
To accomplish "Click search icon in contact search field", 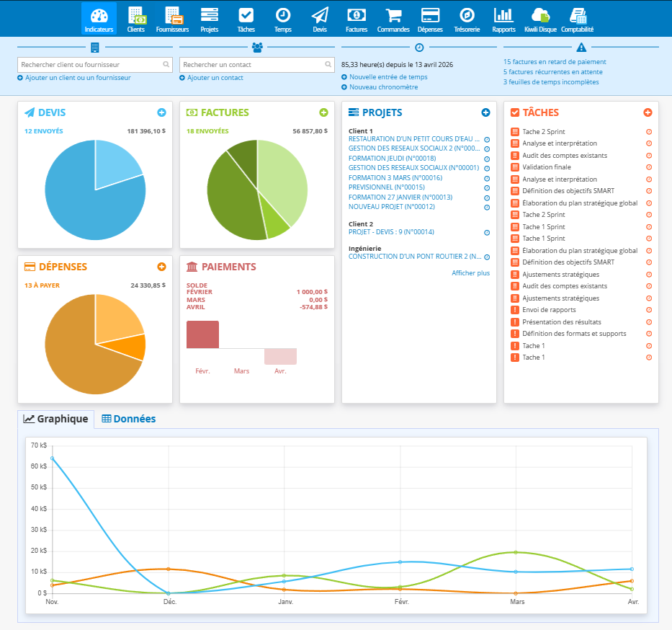I will coord(328,64).
